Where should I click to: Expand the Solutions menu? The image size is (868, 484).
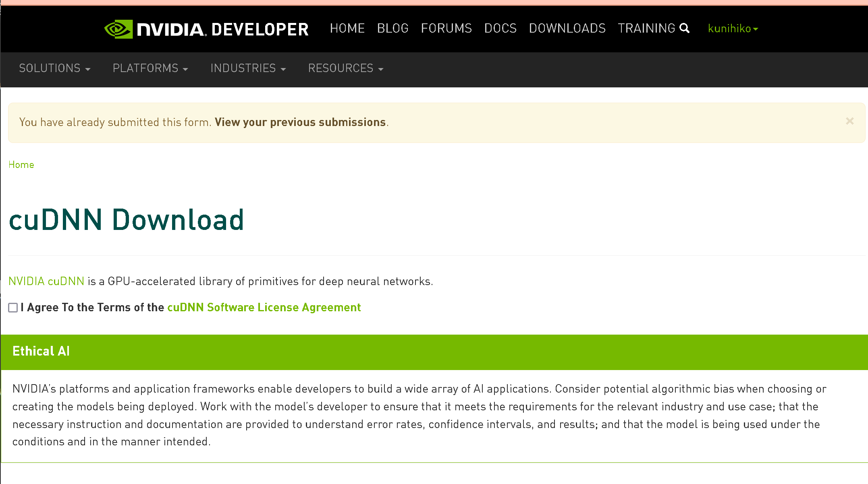point(55,68)
